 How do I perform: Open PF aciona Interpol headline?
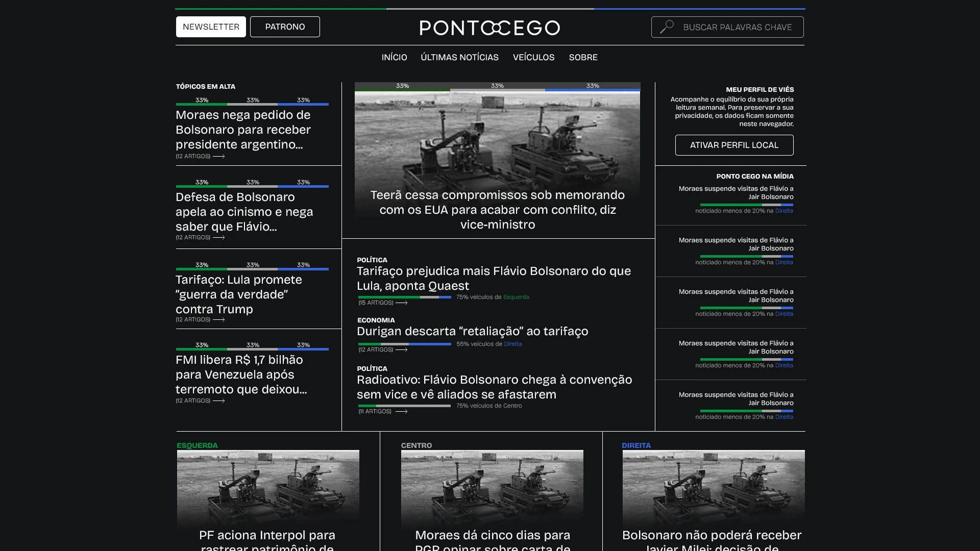pos(267,540)
